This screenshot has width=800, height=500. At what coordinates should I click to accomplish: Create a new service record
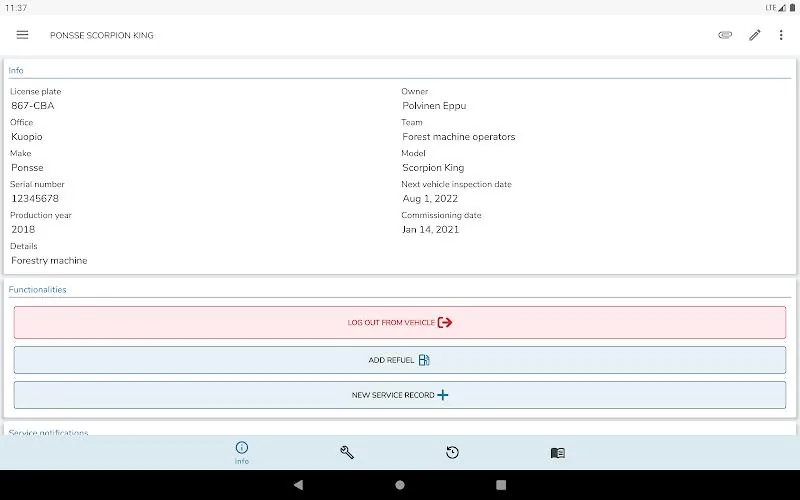(x=399, y=395)
